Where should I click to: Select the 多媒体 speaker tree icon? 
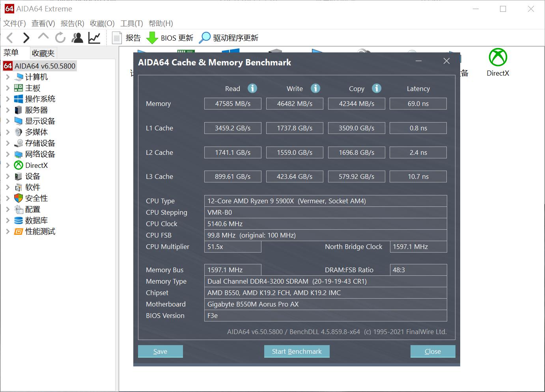pyautogui.click(x=19, y=132)
